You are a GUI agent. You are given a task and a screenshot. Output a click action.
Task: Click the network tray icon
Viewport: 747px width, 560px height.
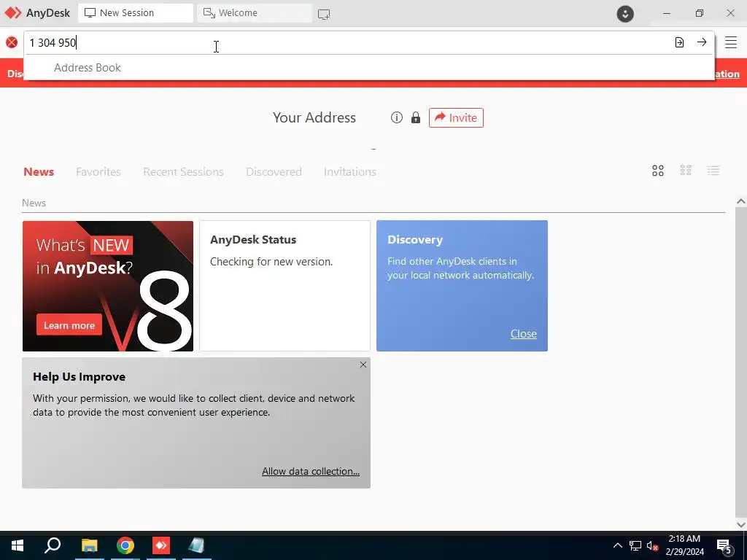635,545
